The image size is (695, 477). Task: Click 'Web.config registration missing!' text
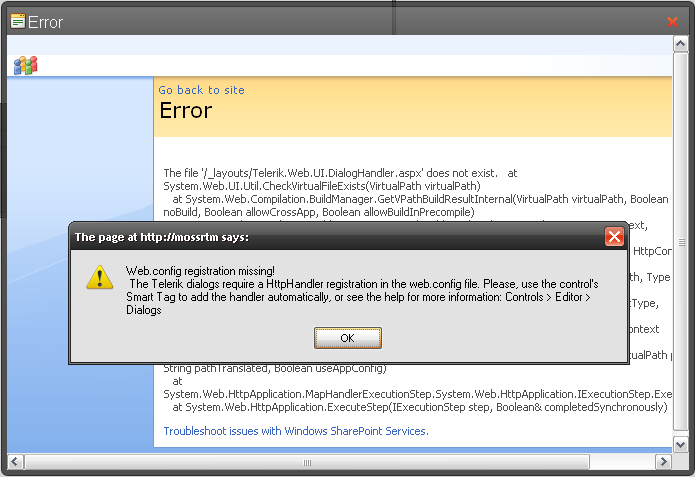(x=200, y=271)
